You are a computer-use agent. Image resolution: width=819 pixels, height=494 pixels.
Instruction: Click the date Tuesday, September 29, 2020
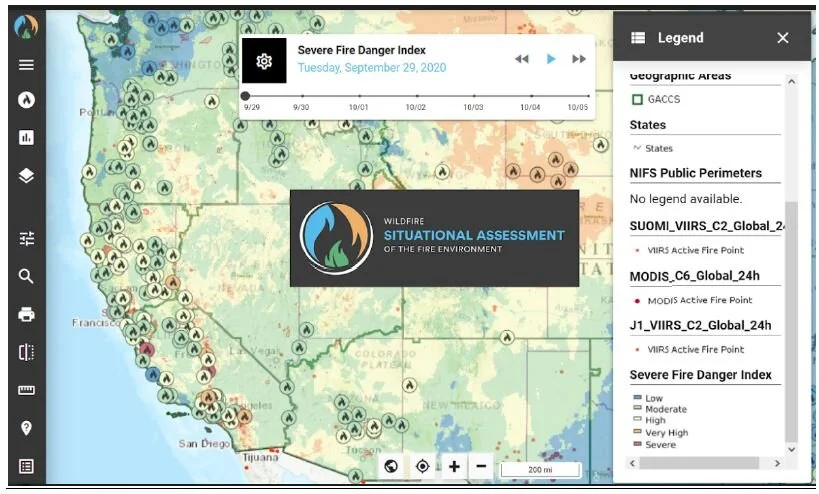(372, 68)
